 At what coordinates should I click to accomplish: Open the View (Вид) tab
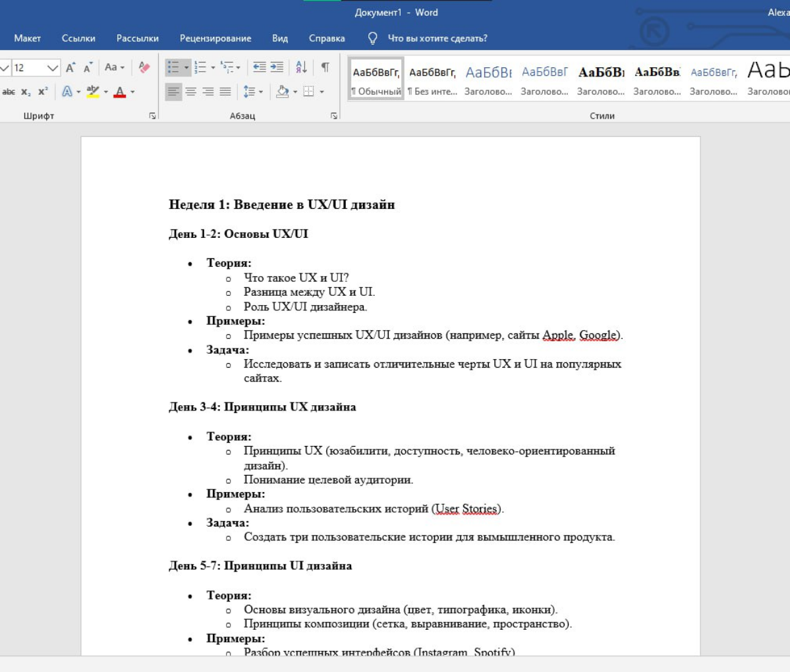(279, 38)
